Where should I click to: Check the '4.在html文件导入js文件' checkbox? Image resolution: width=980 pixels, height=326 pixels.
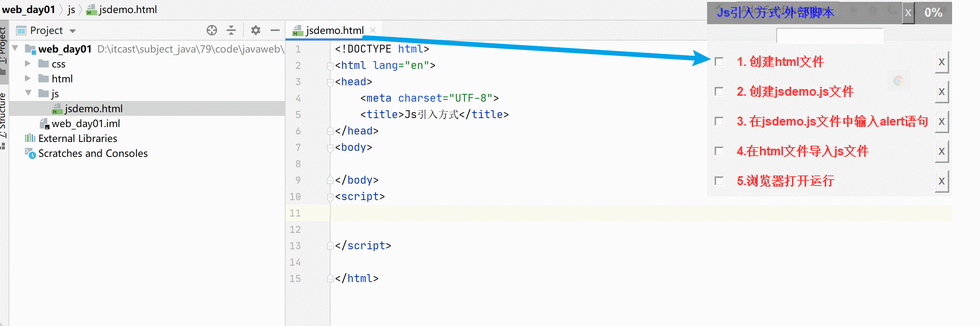tap(719, 151)
